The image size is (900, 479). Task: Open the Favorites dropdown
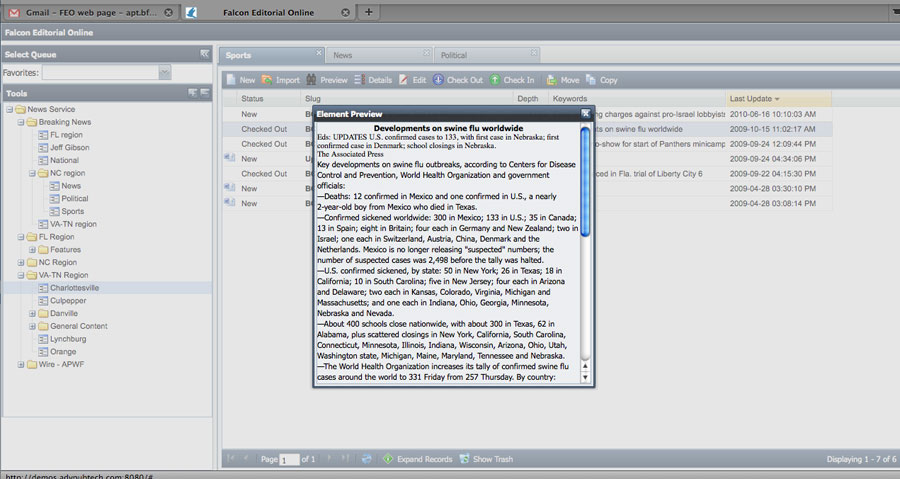[165, 73]
